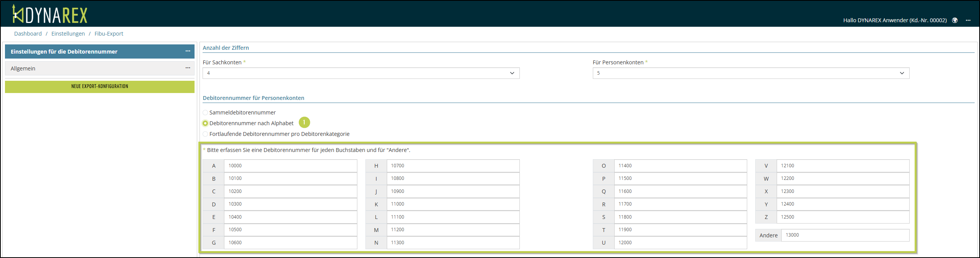This screenshot has height=258, width=980.
Task: Click the green step marker number 1
Action: [x=304, y=122]
